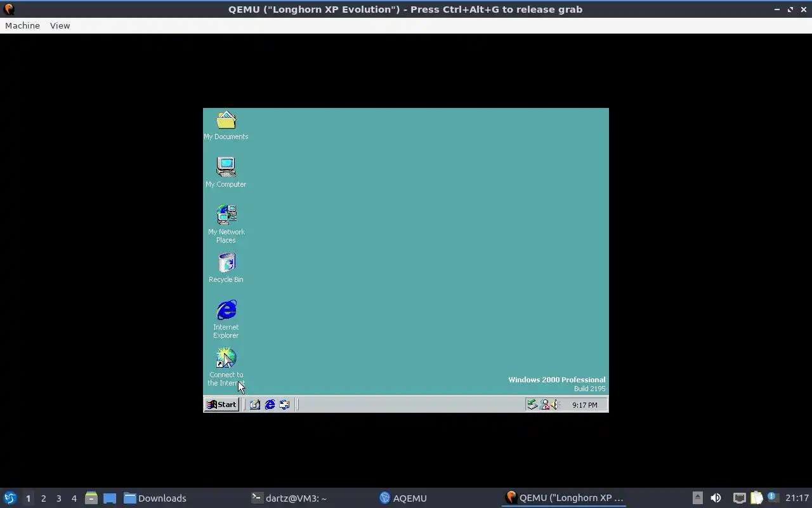Switch to workspace 4
812x508 pixels.
[x=74, y=498]
